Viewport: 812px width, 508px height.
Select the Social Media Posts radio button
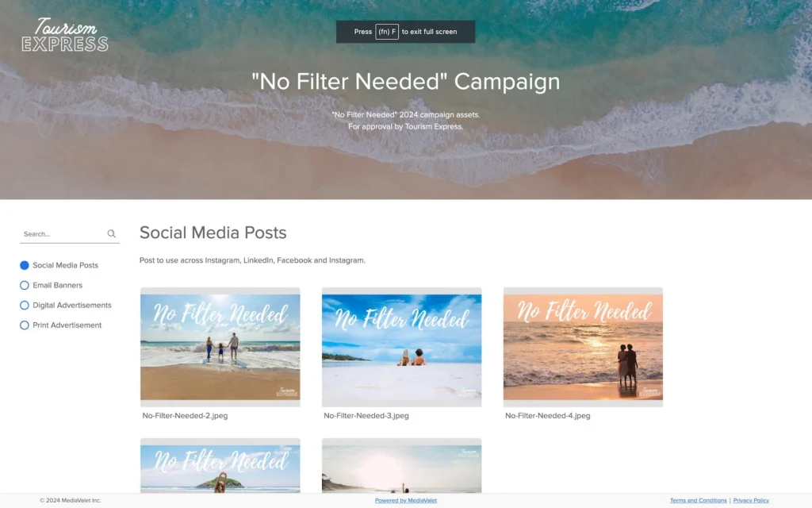tap(25, 265)
